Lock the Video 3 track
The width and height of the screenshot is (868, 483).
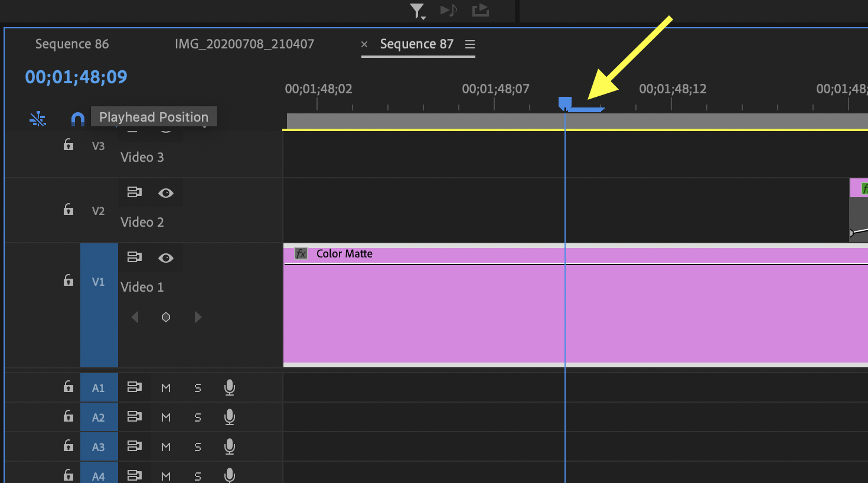point(68,145)
